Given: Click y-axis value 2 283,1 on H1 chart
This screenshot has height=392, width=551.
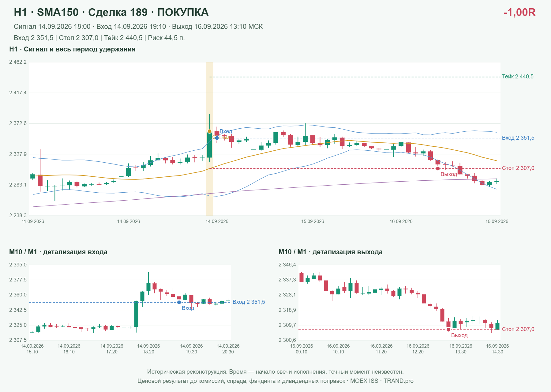Looking at the screenshot, I should tap(18, 185).
